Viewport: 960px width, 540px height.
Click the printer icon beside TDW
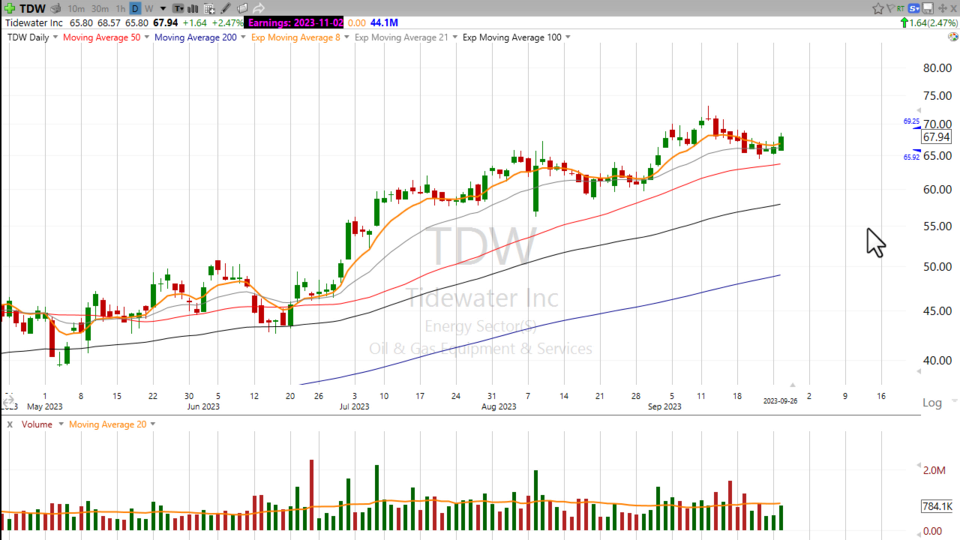click(56, 9)
